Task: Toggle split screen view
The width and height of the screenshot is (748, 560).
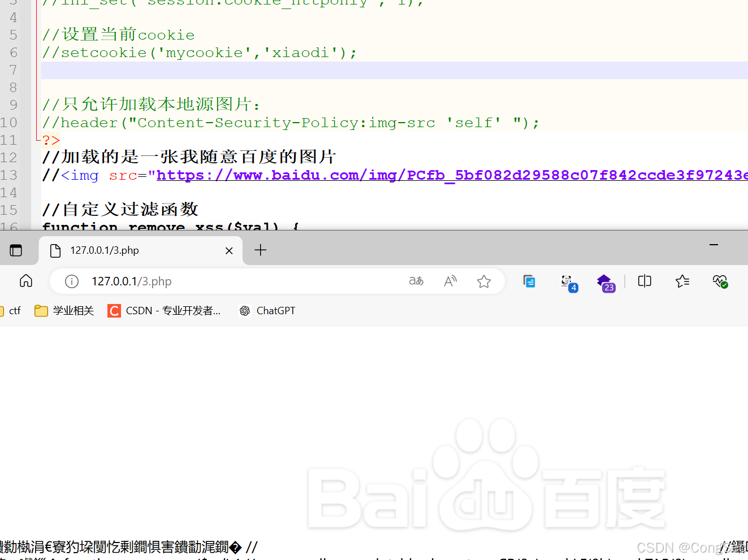Action: click(645, 281)
